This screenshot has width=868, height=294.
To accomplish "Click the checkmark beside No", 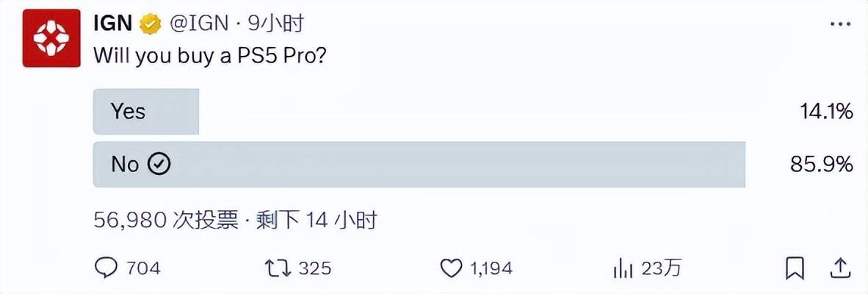I will (159, 165).
